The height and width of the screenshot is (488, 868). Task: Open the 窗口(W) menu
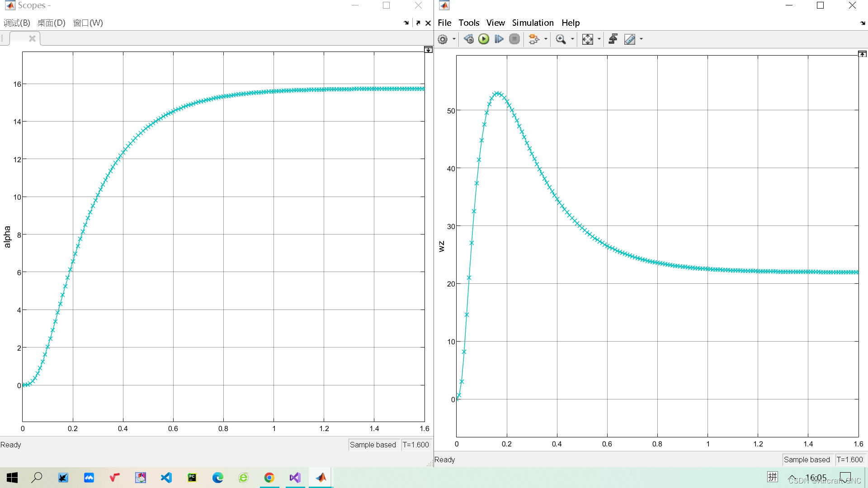[88, 23]
